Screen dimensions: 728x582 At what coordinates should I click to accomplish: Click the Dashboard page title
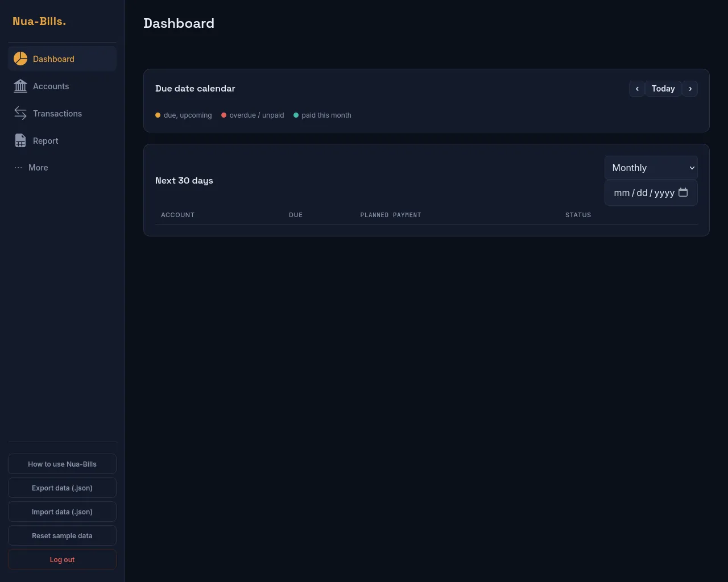point(179,23)
